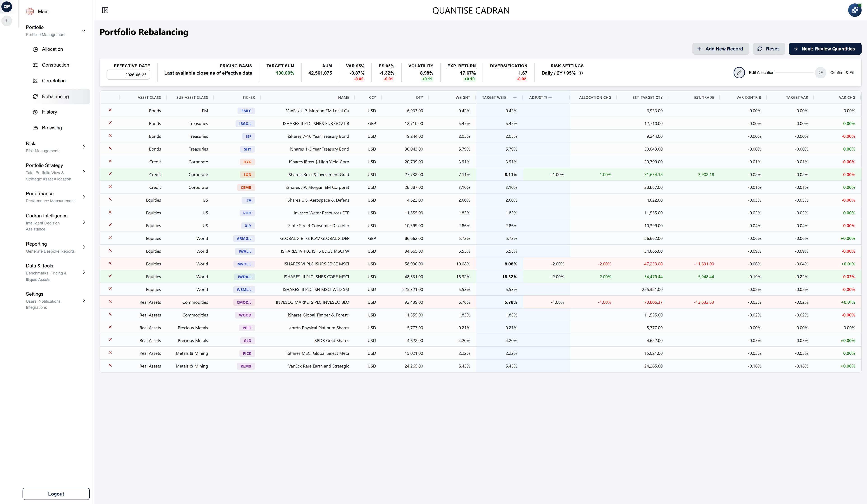Click the Reset button
Viewport: 867px width, 504px height.
(769, 49)
